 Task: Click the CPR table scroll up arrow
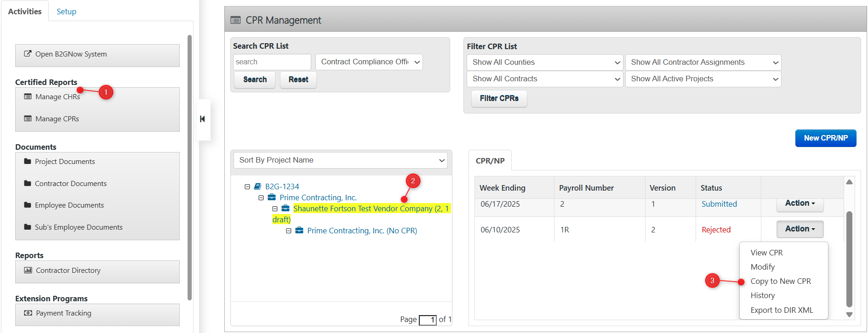[849, 182]
